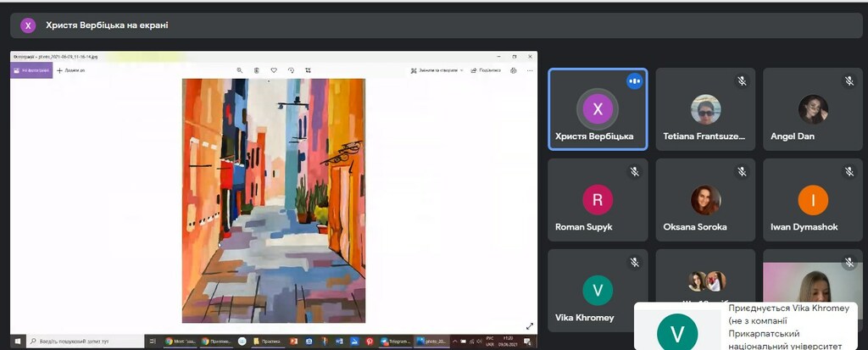This screenshot has height=350, width=868.
Task: Click muted mic icon on Oksana Soroka tile
Action: pos(743,172)
